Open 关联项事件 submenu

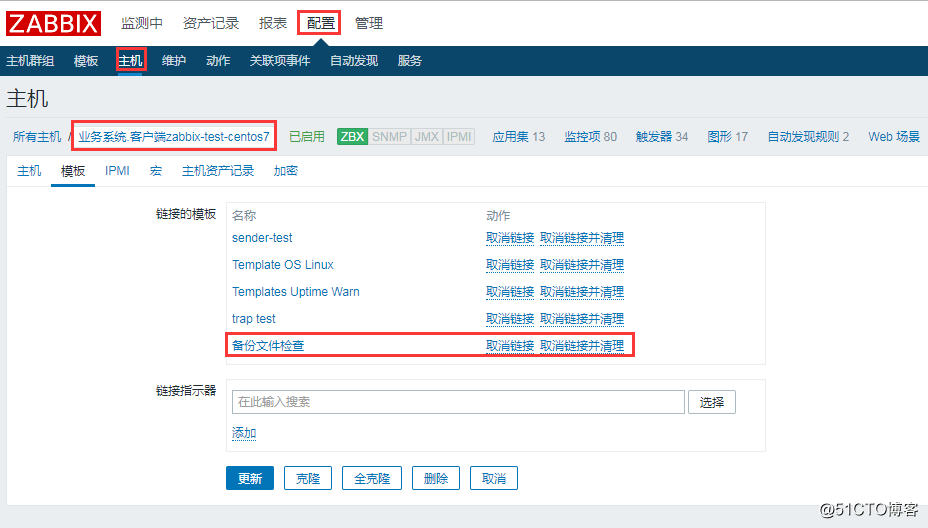point(280,61)
